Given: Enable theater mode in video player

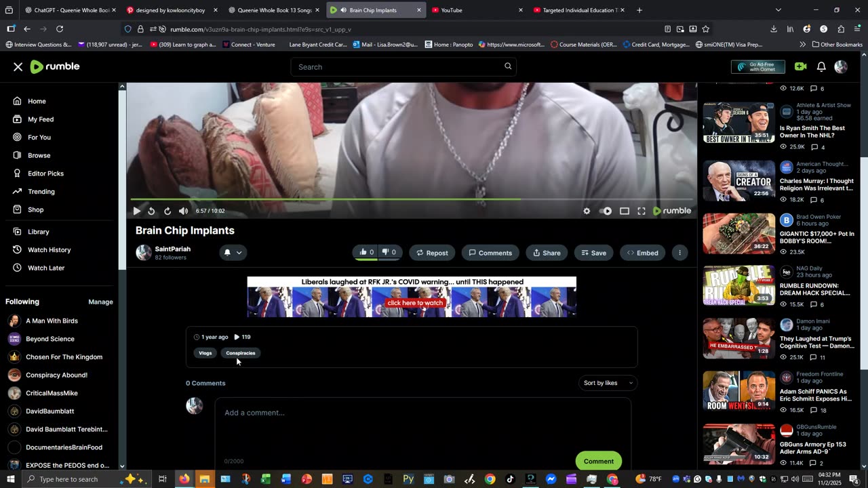Looking at the screenshot, I should pyautogui.click(x=625, y=211).
